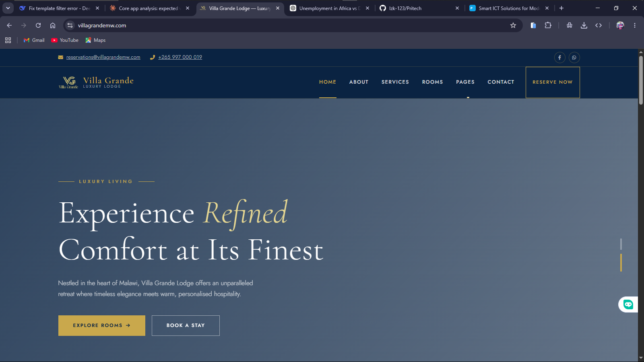Open the browser Extensions puzzle icon
Screen dimensions: 644x362
548,25
